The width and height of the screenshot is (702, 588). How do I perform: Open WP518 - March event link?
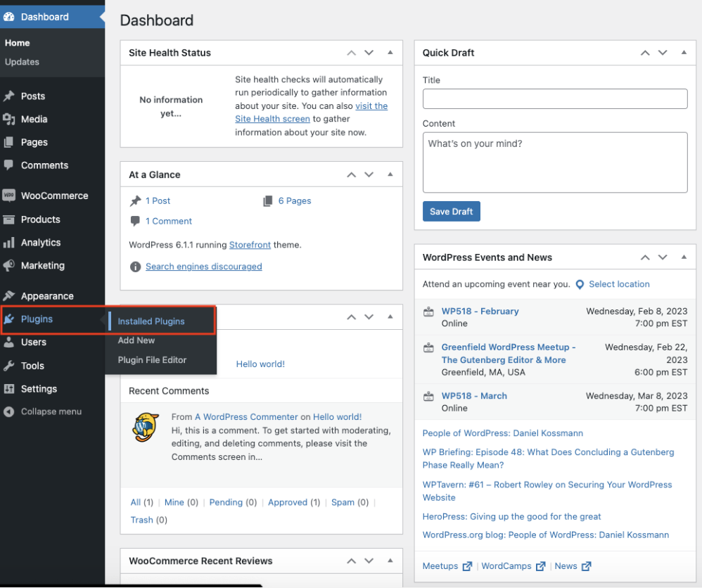[474, 396]
